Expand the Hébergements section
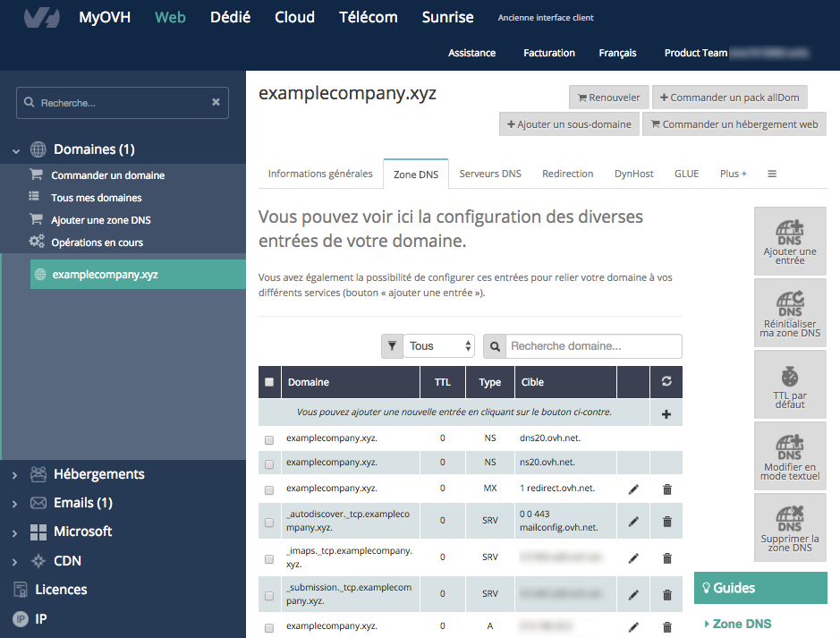 (x=14, y=475)
